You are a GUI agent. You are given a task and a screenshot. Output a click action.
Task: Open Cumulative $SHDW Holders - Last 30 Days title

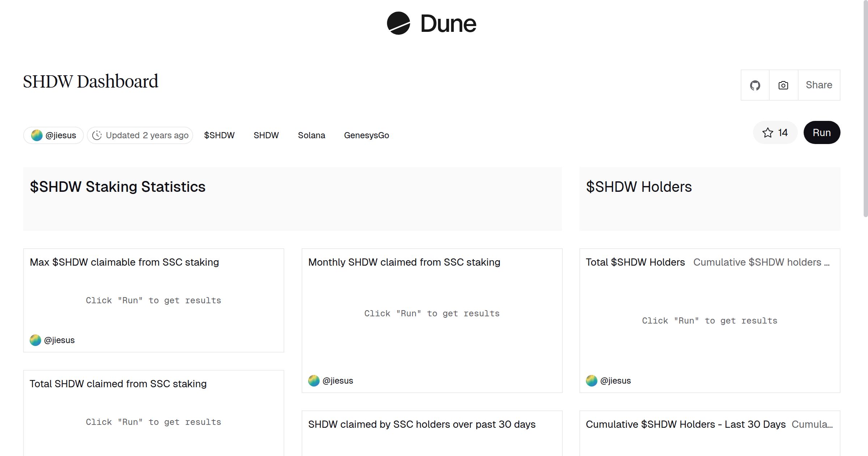[685, 425]
